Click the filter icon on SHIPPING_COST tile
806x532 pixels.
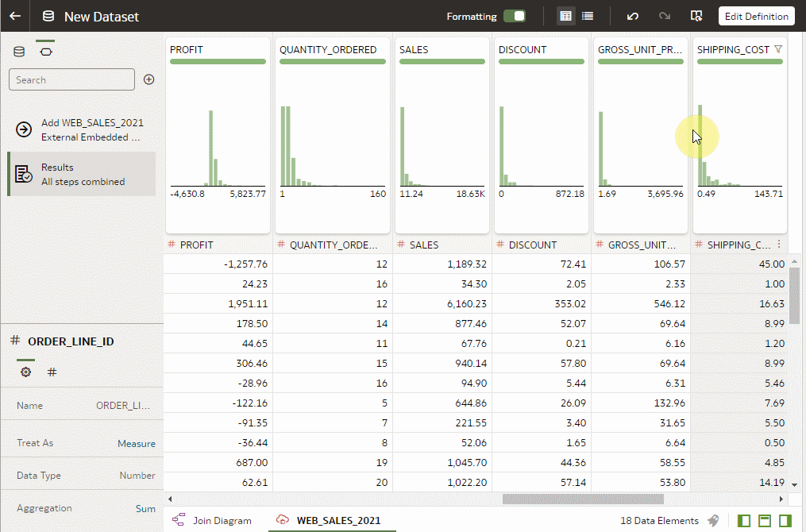778,49
